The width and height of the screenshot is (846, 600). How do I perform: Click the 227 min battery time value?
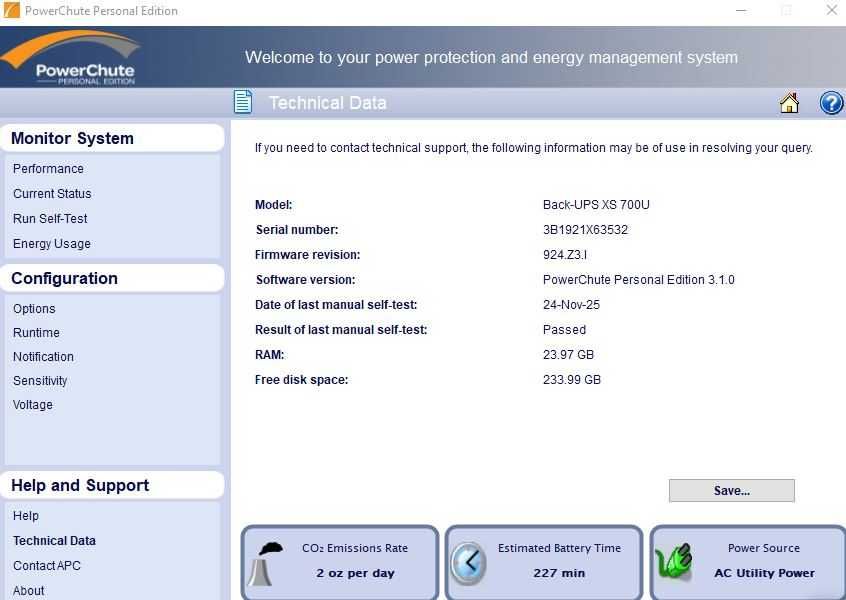coord(559,573)
